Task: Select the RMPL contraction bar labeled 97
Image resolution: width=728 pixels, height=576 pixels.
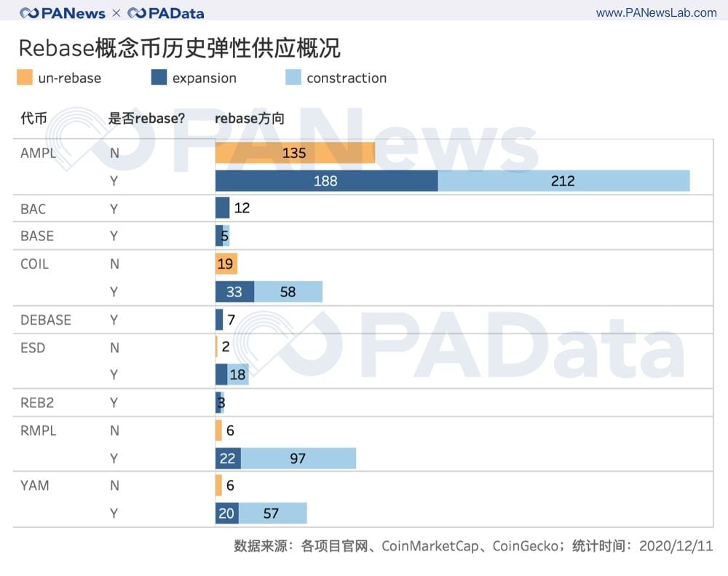Action: coord(298,458)
